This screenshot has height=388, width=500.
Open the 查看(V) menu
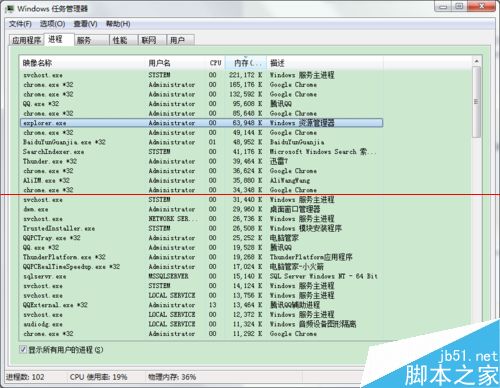point(85,24)
